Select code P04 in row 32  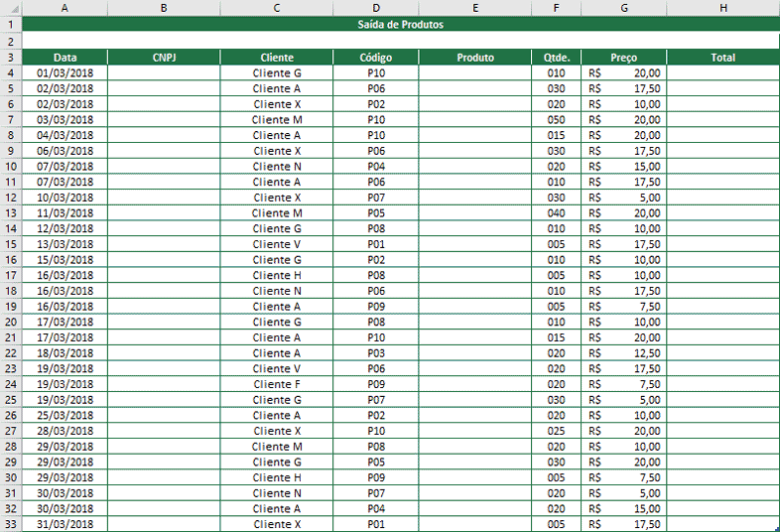tap(376, 508)
